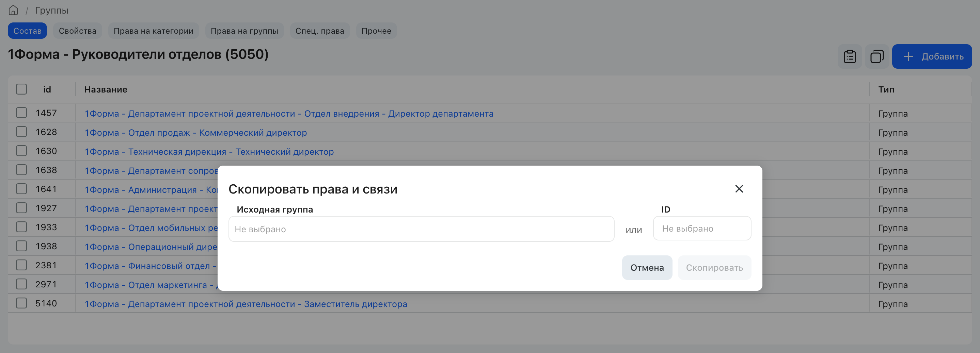The height and width of the screenshot is (353, 980).
Task: Go to the home icon in breadcrumb
Action: [13, 10]
